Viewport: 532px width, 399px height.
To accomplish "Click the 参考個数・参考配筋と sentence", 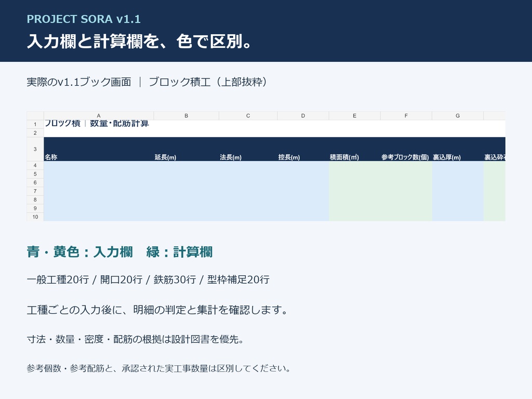I will (x=158, y=368).
